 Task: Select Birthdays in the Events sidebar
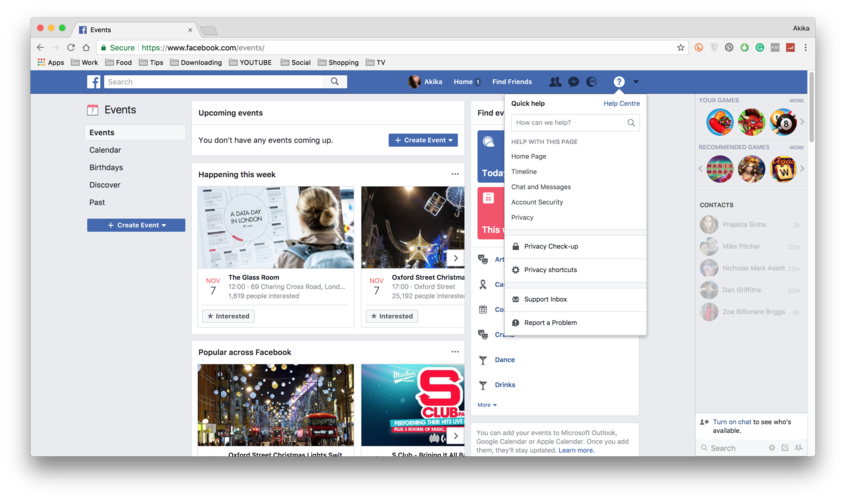(106, 167)
